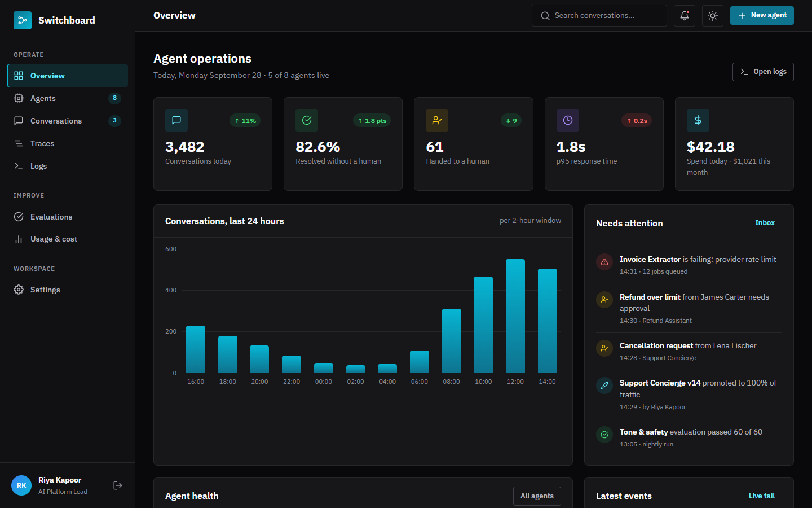Click the Agents count badge 8
This screenshot has height=508, width=812.
pos(114,98)
